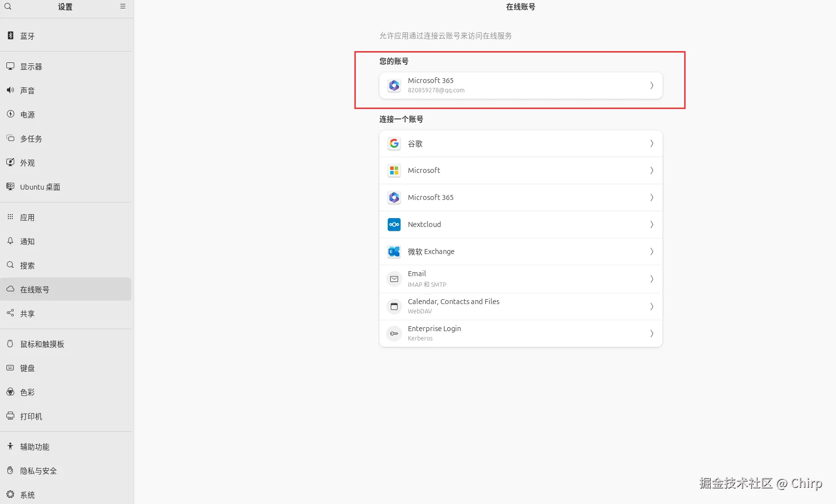Open the settings hamburger menu
Screen dimensions: 836x504
pyautogui.click(x=123, y=6)
